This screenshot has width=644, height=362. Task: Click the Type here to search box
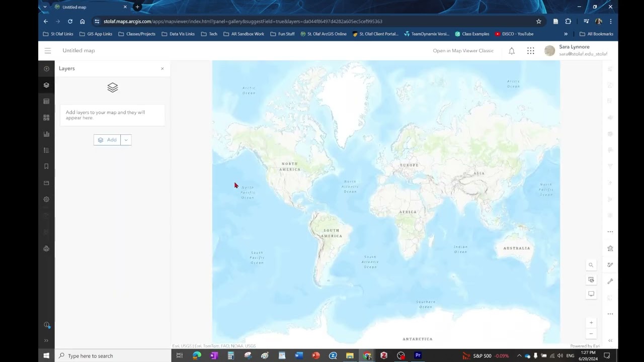pos(113,355)
